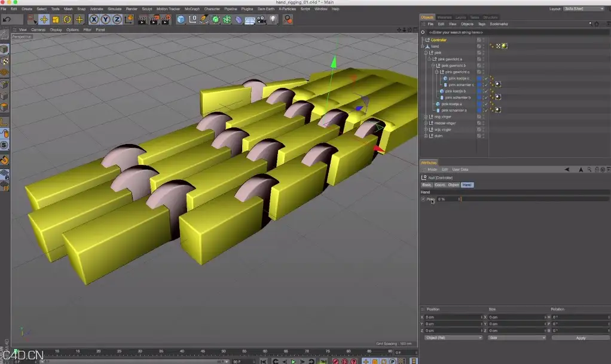Collapse pink gewricht b group
Image resolution: width=611 pixels, height=364 pixels.
(x=433, y=66)
